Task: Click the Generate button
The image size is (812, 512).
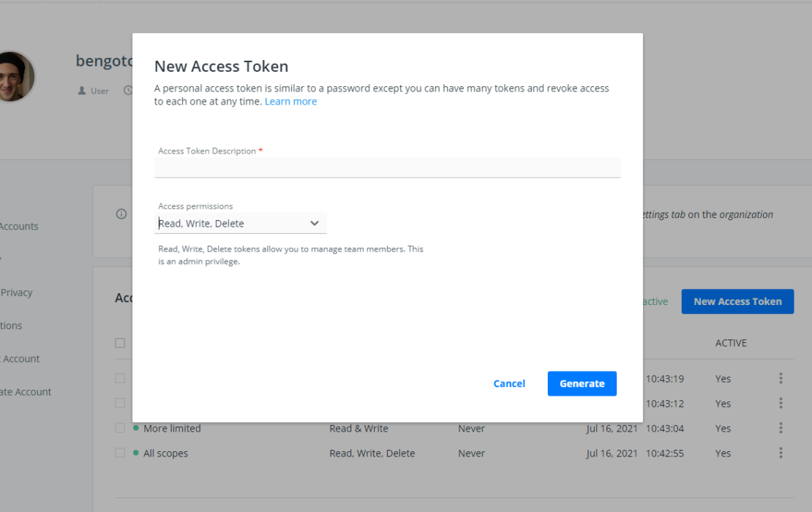Action: tap(582, 383)
